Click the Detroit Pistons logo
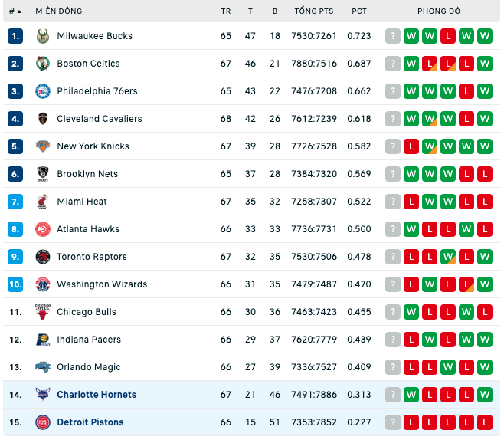 tap(43, 422)
